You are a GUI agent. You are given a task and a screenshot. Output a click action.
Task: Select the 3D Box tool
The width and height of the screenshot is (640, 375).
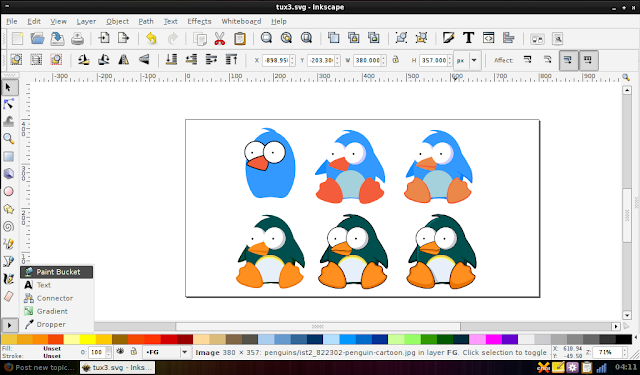click(x=9, y=174)
